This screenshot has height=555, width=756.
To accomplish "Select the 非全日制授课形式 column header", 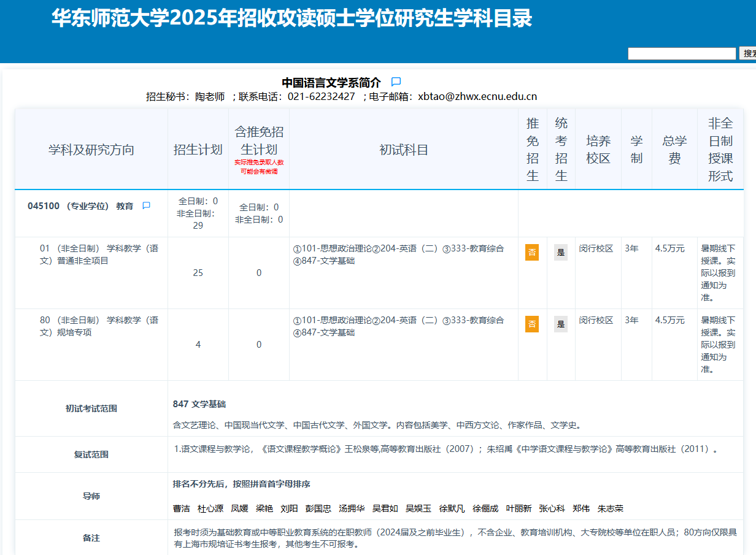I will (x=720, y=149).
